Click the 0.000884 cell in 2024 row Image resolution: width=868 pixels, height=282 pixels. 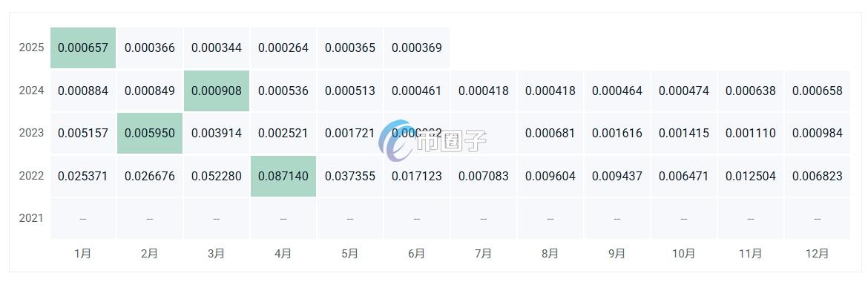coord(83,91)
